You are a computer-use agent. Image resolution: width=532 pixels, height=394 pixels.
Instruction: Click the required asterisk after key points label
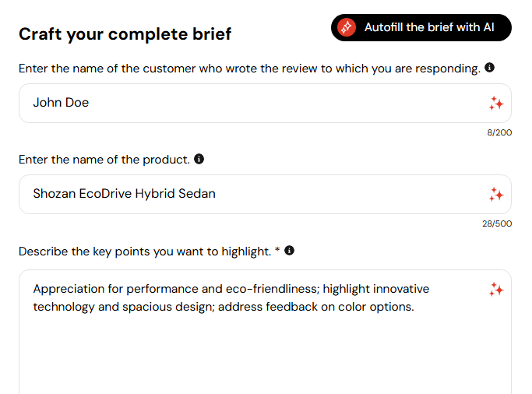(277, 250)
